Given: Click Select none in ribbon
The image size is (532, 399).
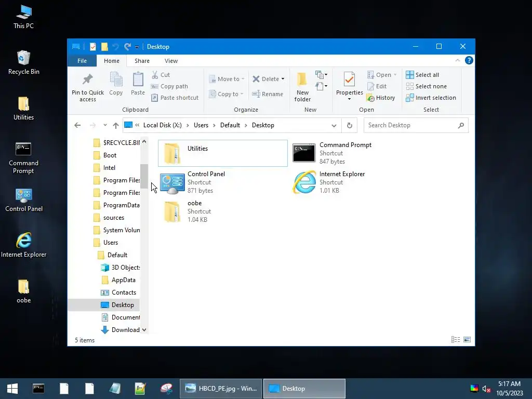Looking at the screenshot, I should coord(427,86).
